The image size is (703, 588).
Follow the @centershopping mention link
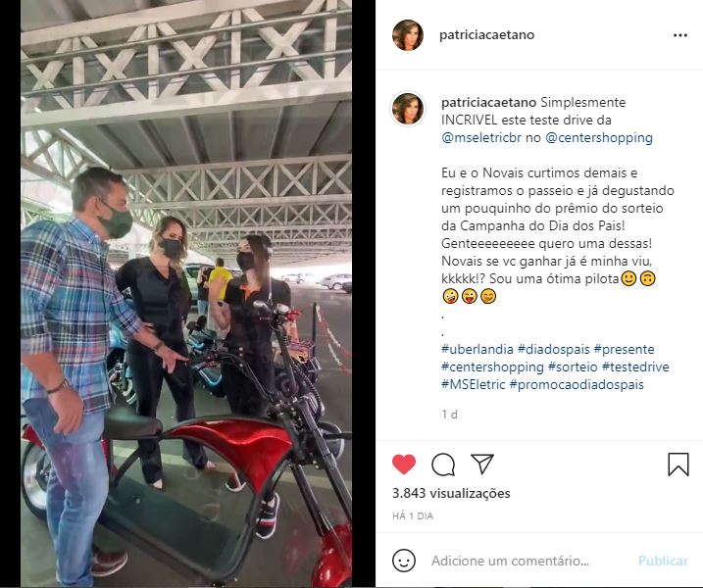point(599,137)
